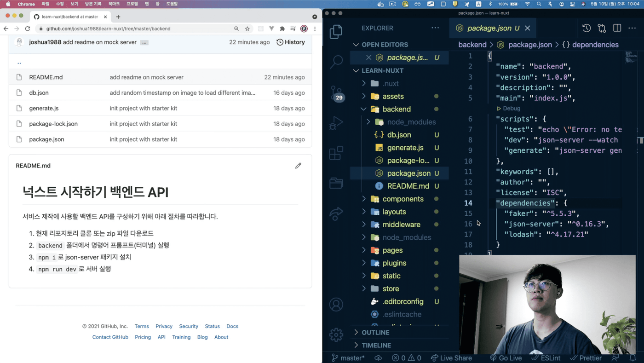Expand the OUTLINE panel
This screenshot has height=363, width=644.
pyautogui.click(x=356, y=332)
